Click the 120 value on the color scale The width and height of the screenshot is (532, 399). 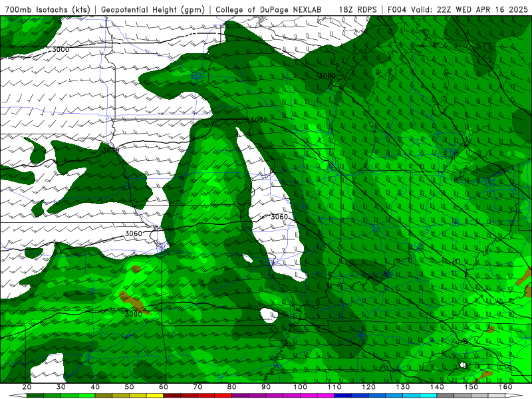(x=369, y=387)
